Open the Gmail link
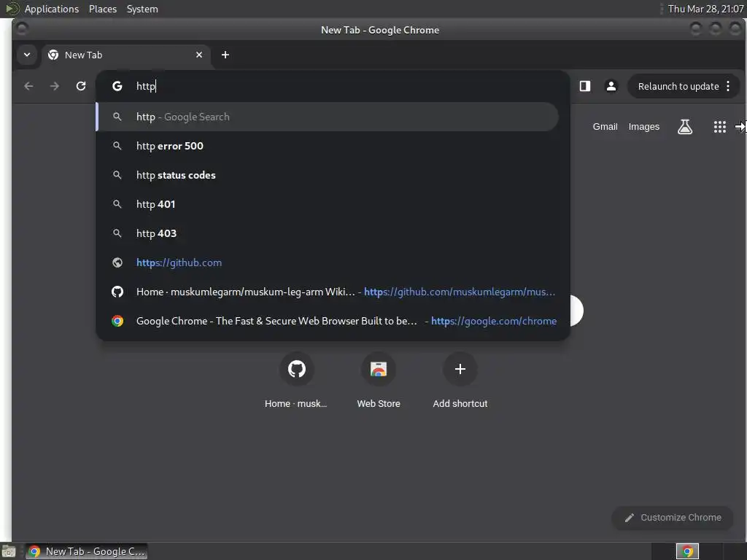This screenshot has width=747, height=560. point(605,127)
